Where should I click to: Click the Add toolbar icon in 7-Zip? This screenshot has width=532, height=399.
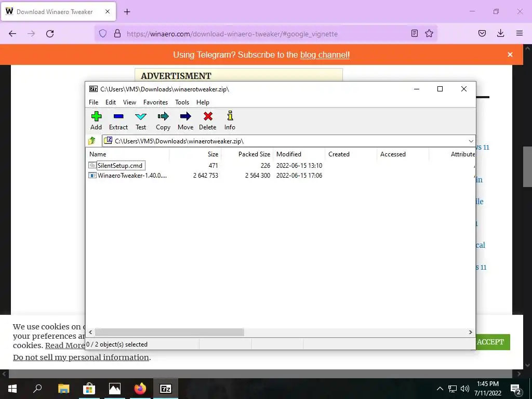96,121
